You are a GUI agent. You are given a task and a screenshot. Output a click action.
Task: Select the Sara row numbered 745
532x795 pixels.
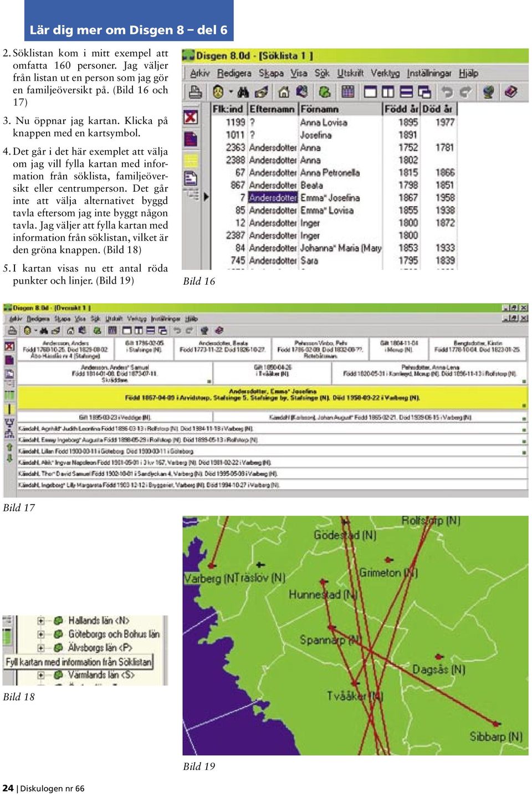tap(335, 260)
